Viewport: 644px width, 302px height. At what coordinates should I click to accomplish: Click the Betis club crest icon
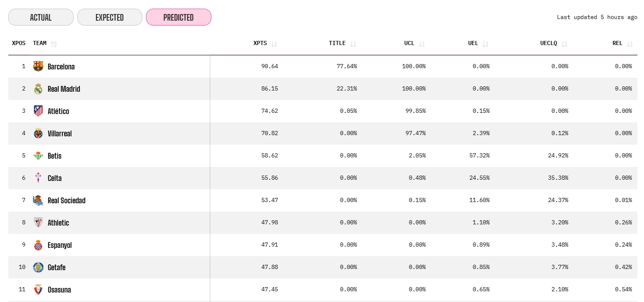point(38,155)
